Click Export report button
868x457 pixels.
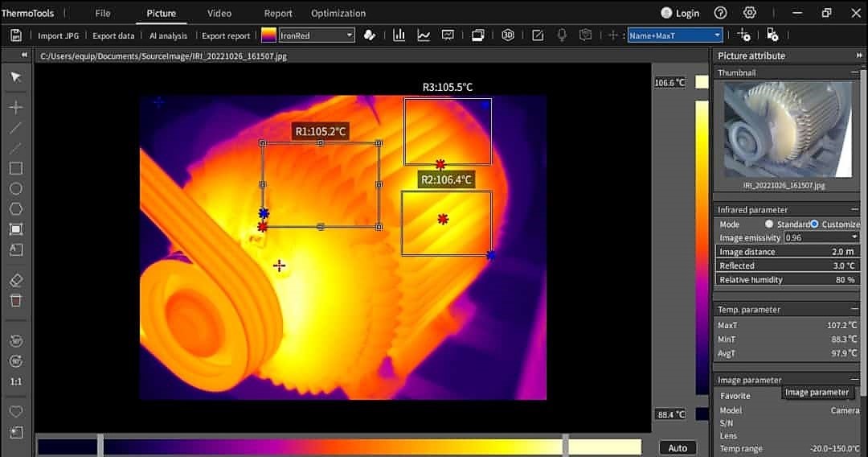[x=226, y=35]
